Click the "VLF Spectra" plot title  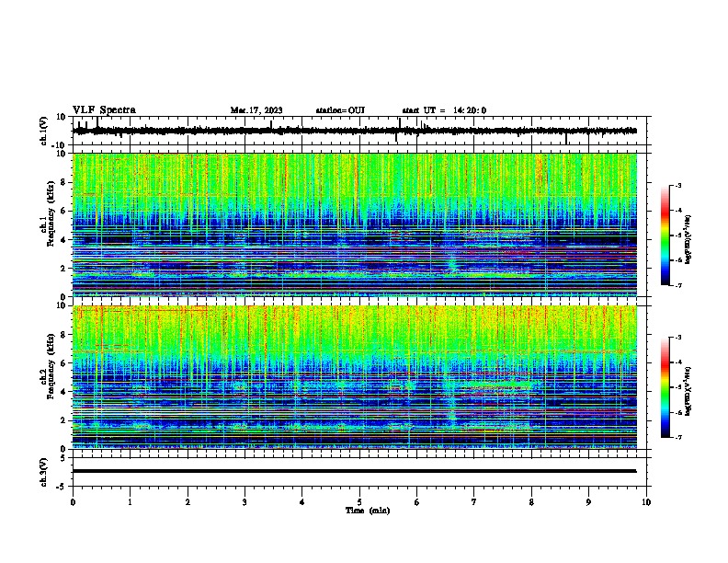[104, 110]
